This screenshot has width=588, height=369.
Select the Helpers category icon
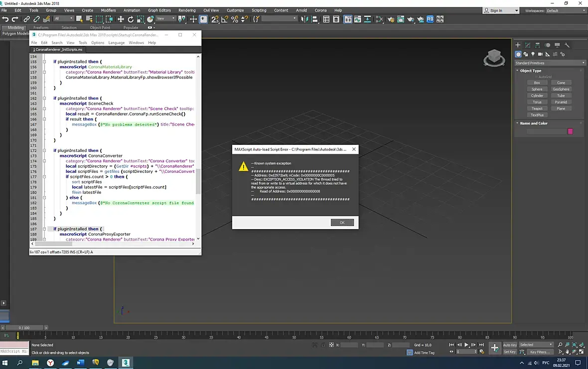click(x=548, y=54)
